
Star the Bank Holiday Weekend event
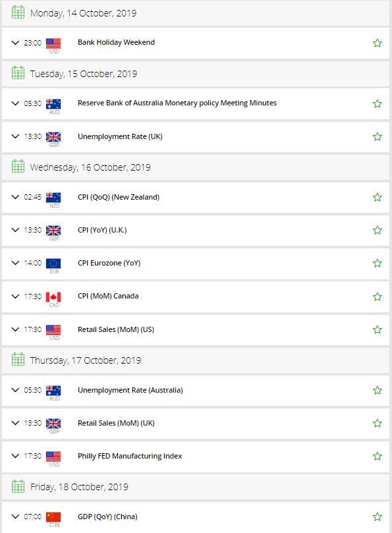(x=378, y=43)
